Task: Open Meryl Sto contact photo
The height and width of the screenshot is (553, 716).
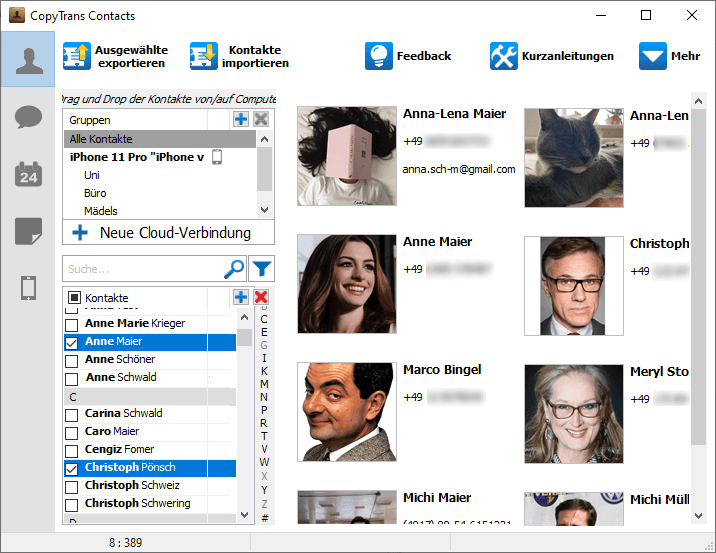Action: tap(574, 414)
